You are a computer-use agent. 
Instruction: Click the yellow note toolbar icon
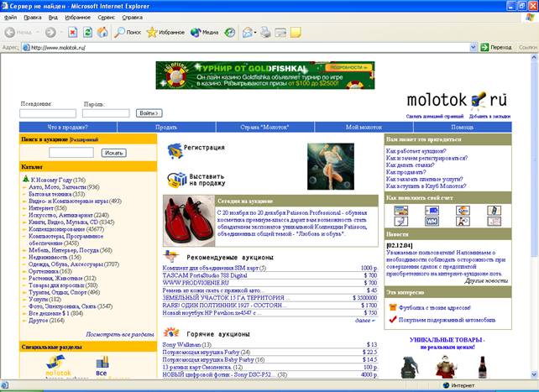point(296,32)
